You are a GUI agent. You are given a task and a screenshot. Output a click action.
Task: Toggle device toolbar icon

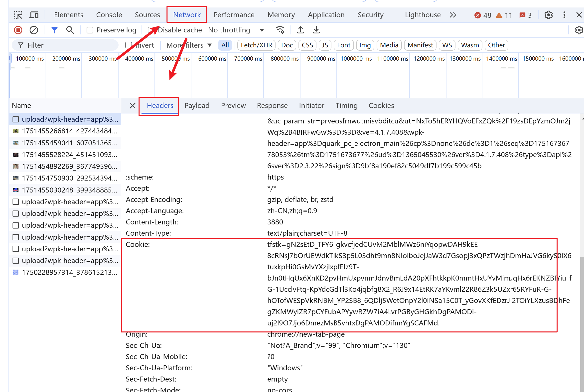[34, 15]
